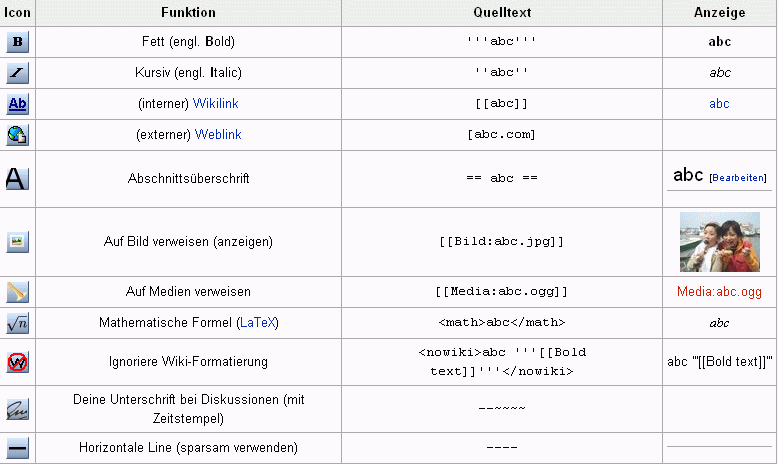Image resolution: width=778 pixels, height=464 pixels.
Task: Click the Italic (Kursiv) toolbar icon
Action: coord(18,73)
